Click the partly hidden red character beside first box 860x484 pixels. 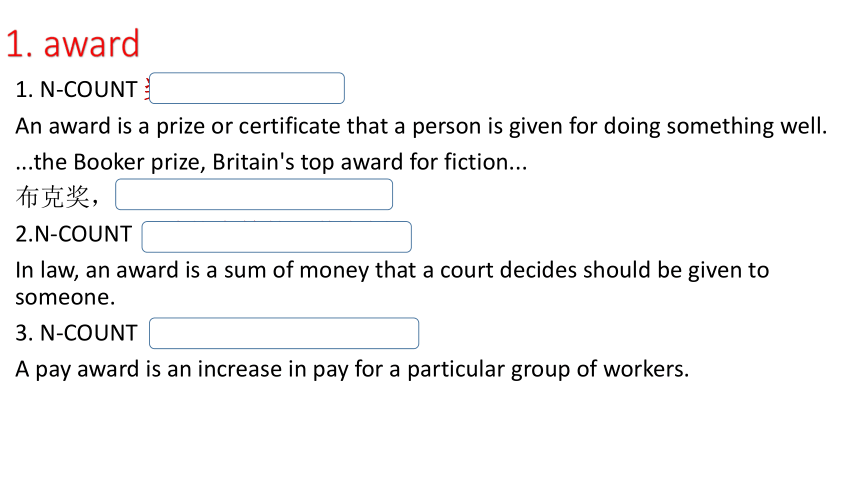[x=146, y=89]
